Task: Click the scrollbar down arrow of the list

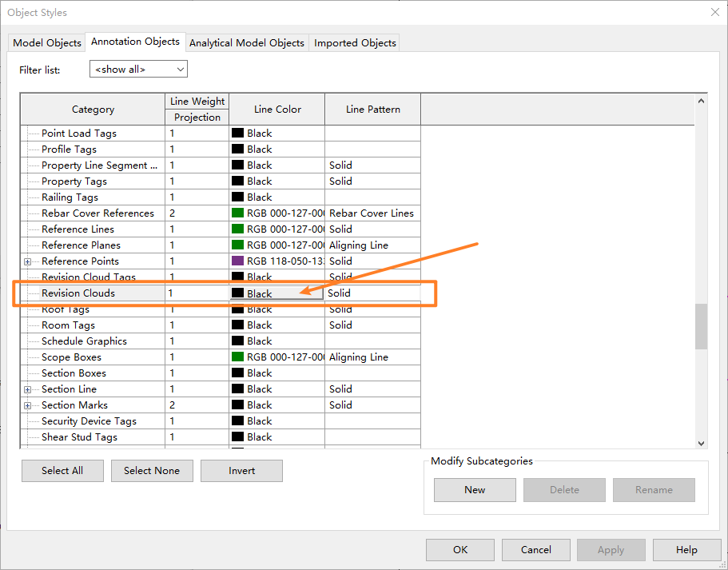Action: (701, 442)
